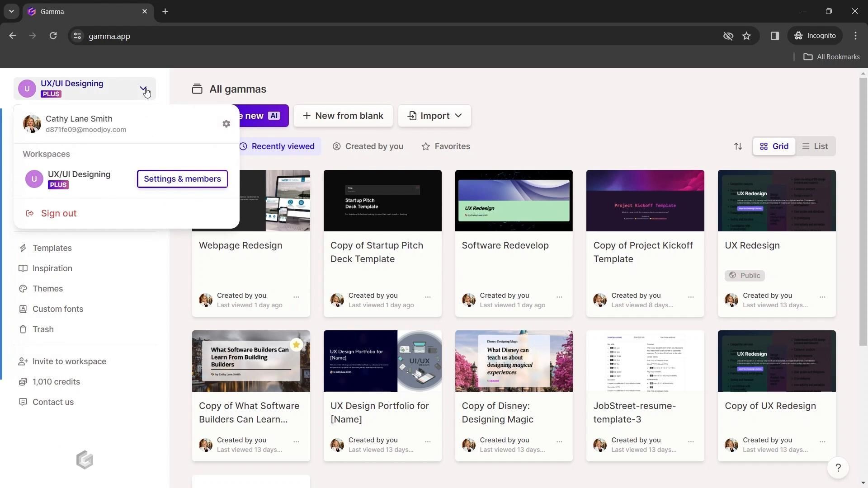Click the sort order arrows icon
Viewport: 868px width, 488px height.
(738, 146)
